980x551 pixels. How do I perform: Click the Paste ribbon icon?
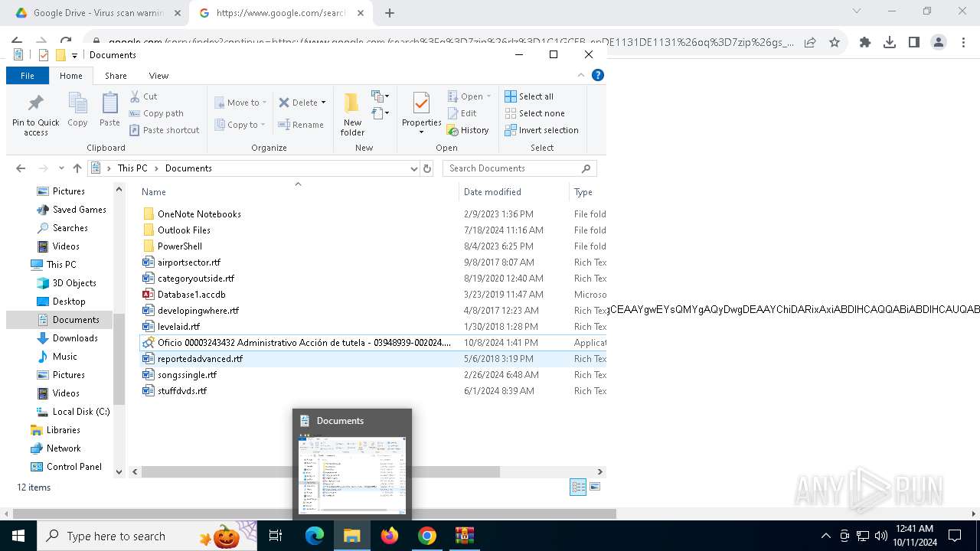click(x=109, y=110)
